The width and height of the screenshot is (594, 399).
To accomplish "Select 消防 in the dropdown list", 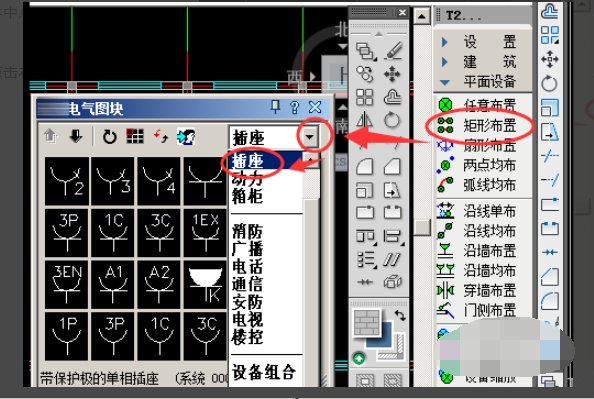I will pyautogui.click(x=247, y=231).
